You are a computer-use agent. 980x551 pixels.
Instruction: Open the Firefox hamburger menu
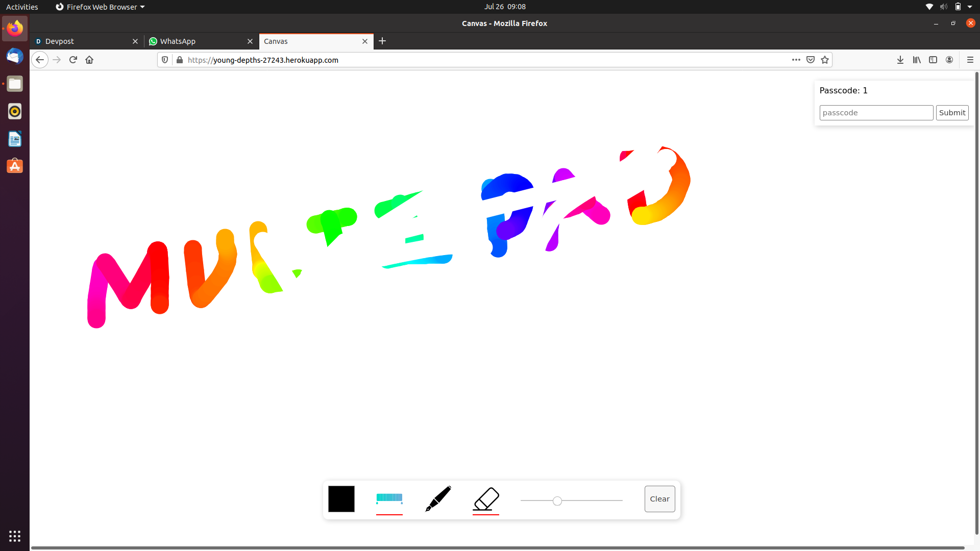[x=970, y=60]
